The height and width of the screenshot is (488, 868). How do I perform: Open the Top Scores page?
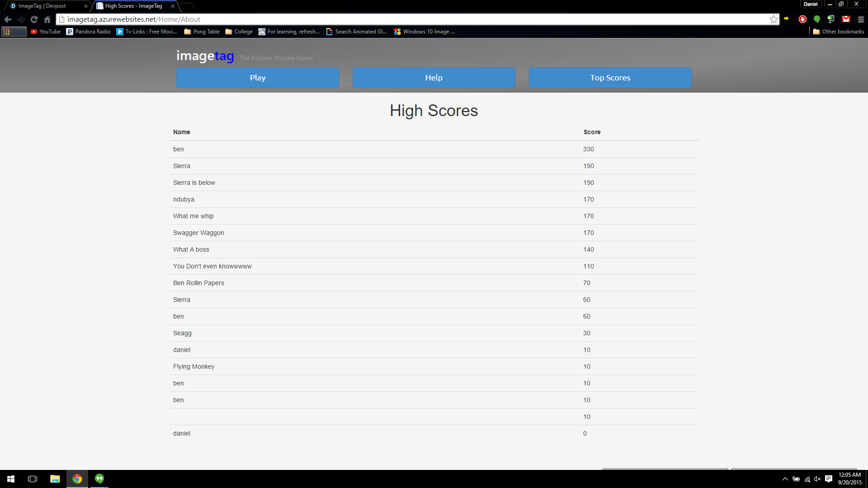(610, 78)
